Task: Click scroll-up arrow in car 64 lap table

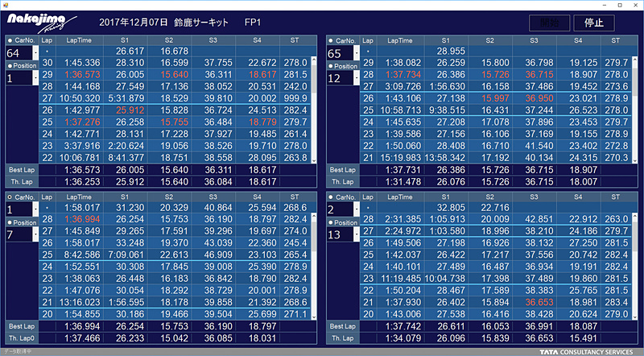Action: [x=314, y=60]
